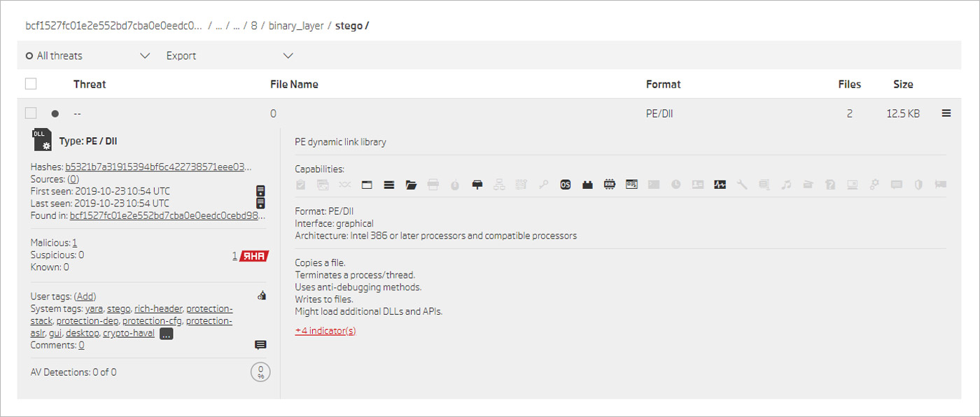Screen dimensions: 980x417
Task: Check the PE/Dll row checkbox
Action: point(31,113)
